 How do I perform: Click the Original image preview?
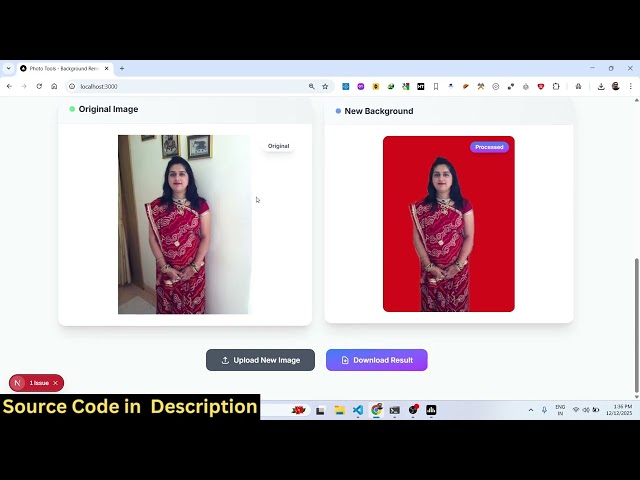183,224
